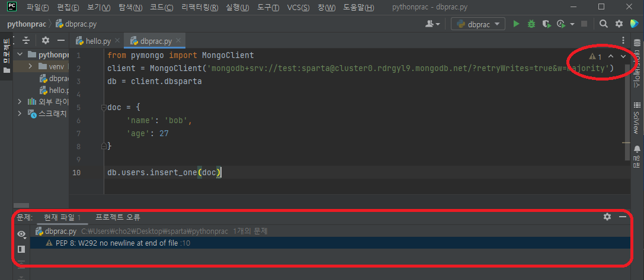
Task: Go to next highlighted problem arrow
Action: click(x=623, y=57)
